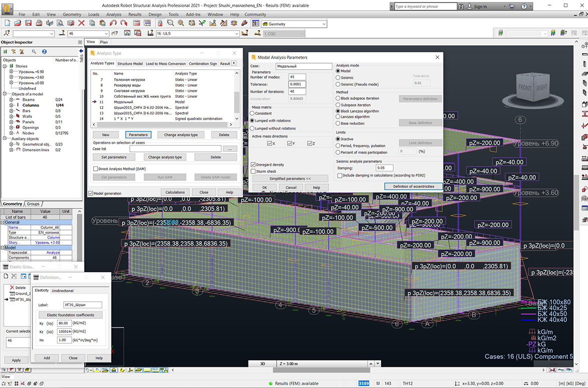Click the padlock icon in the toolbar
This screenshot has width=588, height=388.
tap(160, 23)
